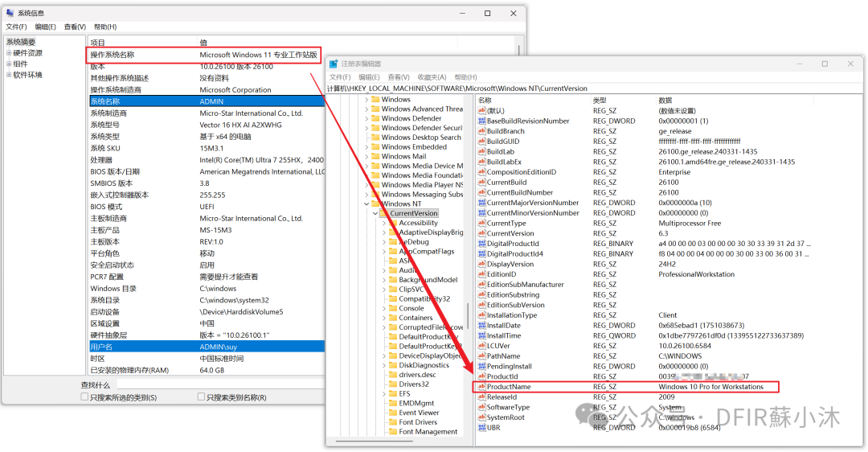
Task: Click the Containers folder icon
Action: 393,318
